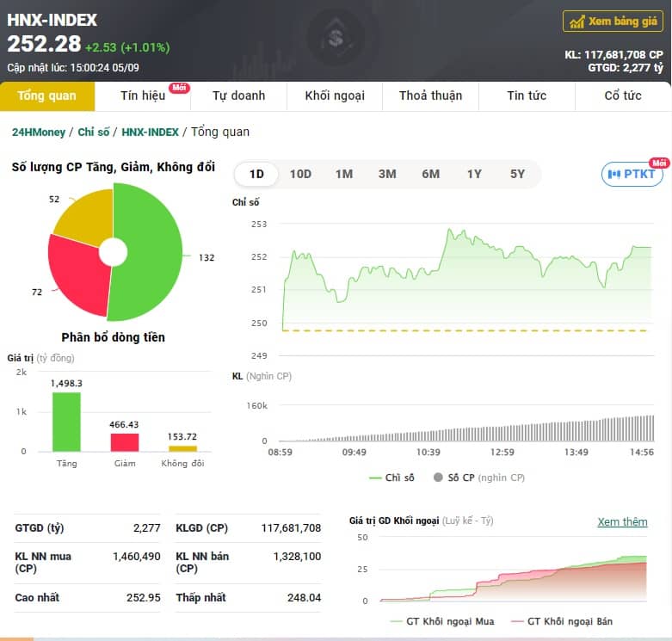Click the 14:56 time axis label
The height and width of the screenshot is (641, 672).
(642, 452)
